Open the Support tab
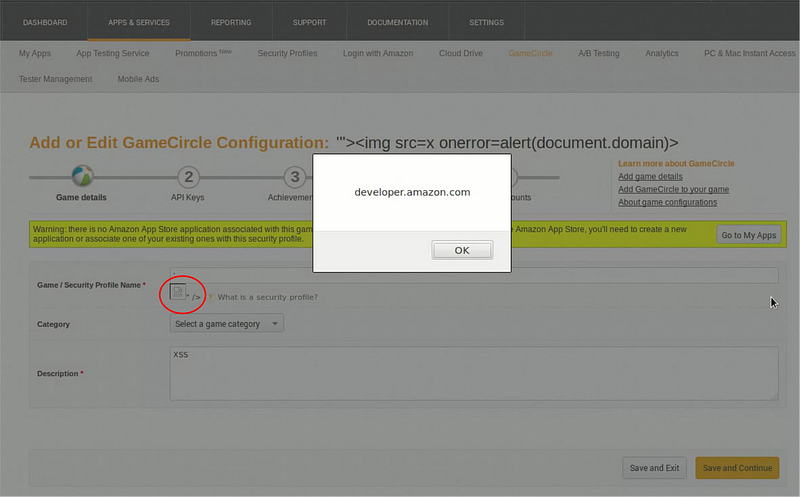Screen dimensions: 800x497 click(x=309, y=22)
